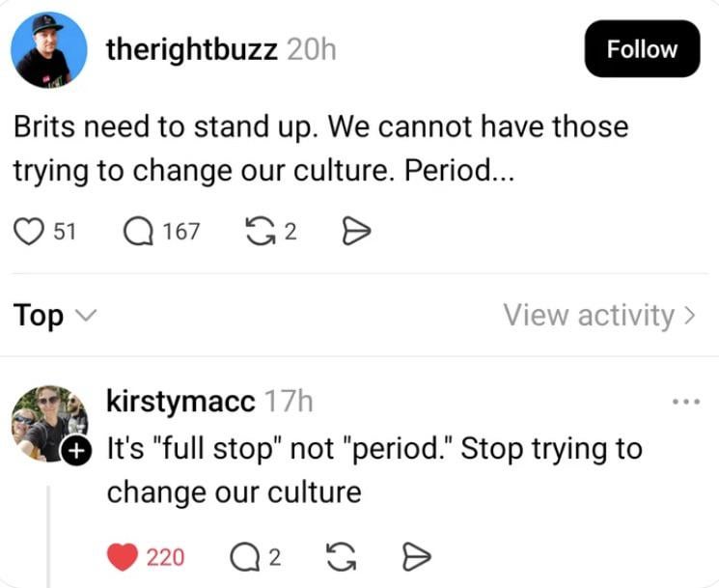Click the 167 replies count

click(x=180, y=232)
